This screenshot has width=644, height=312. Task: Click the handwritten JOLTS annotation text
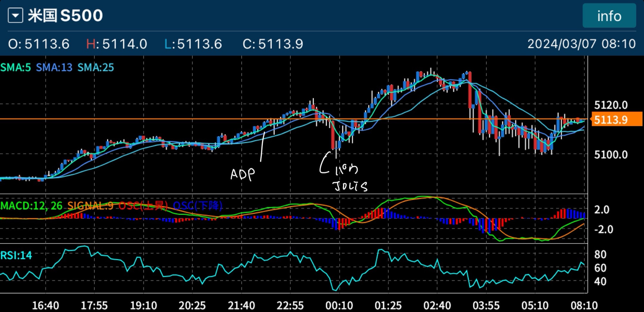[x=350, y=186]
